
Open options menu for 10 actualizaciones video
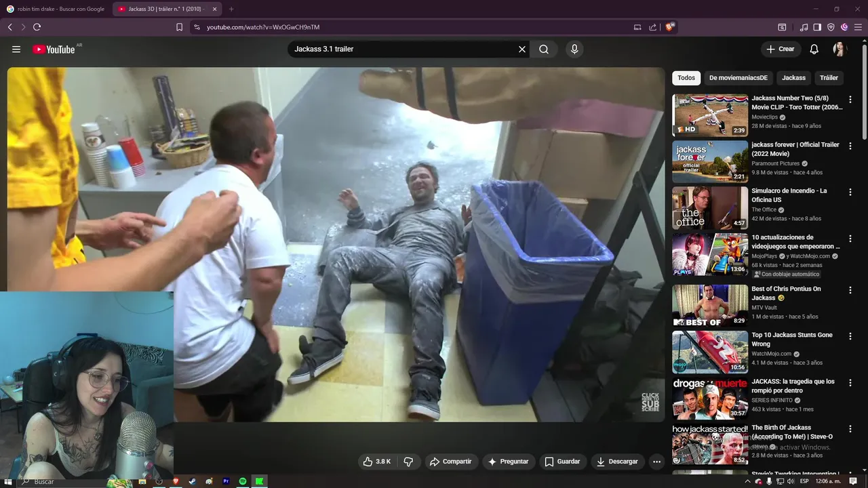point(850,239)
